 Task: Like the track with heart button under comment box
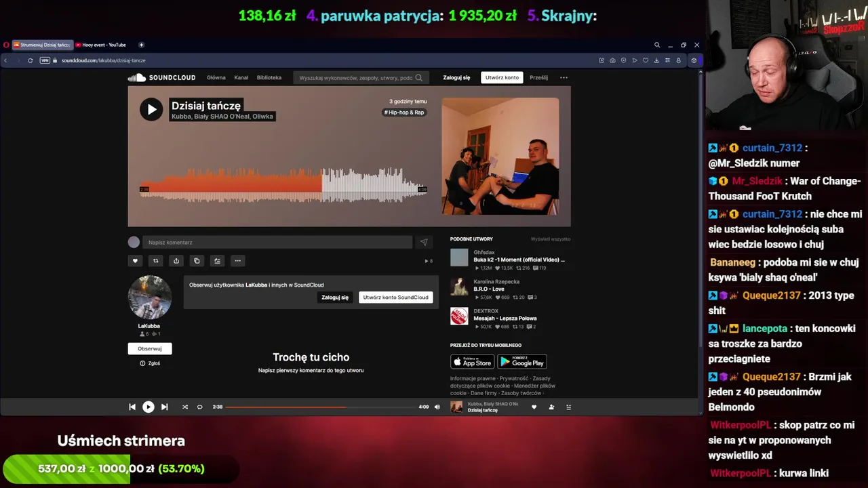(135, 260)
